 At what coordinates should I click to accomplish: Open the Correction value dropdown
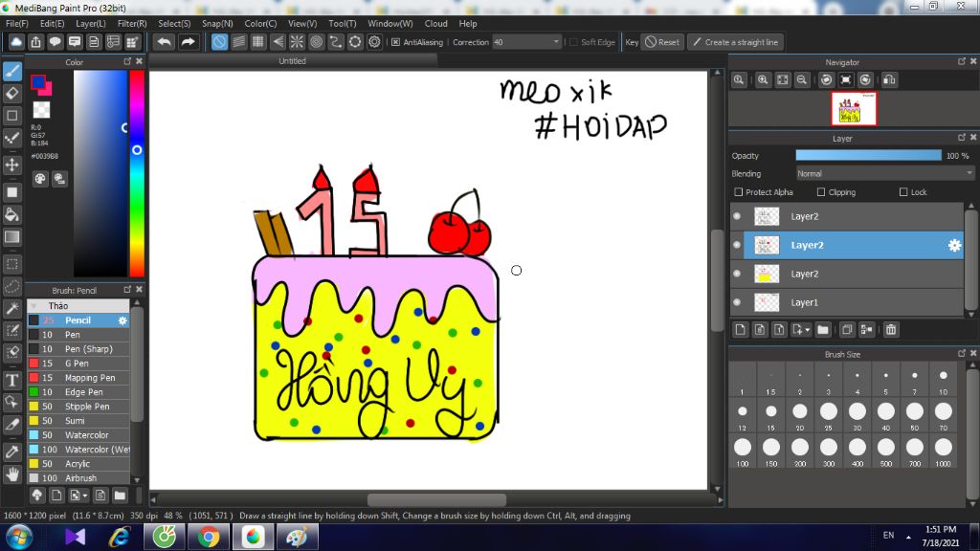click(x=556, y=42)
